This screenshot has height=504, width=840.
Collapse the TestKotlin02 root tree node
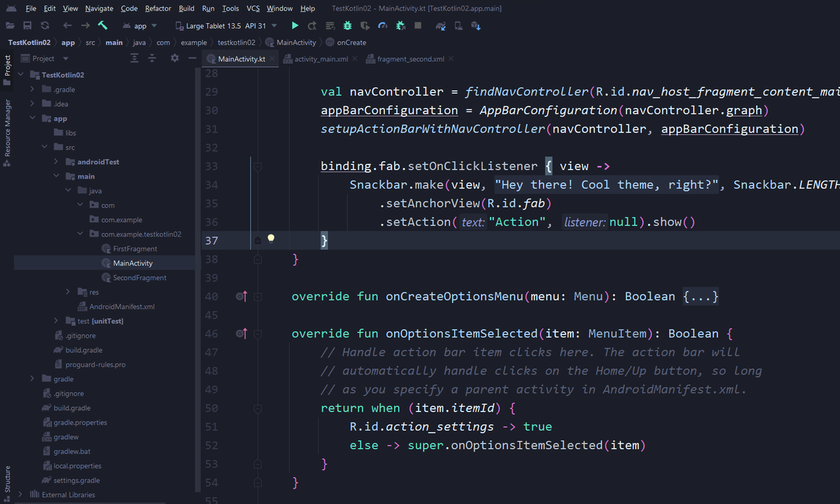(x=21, y=75)
